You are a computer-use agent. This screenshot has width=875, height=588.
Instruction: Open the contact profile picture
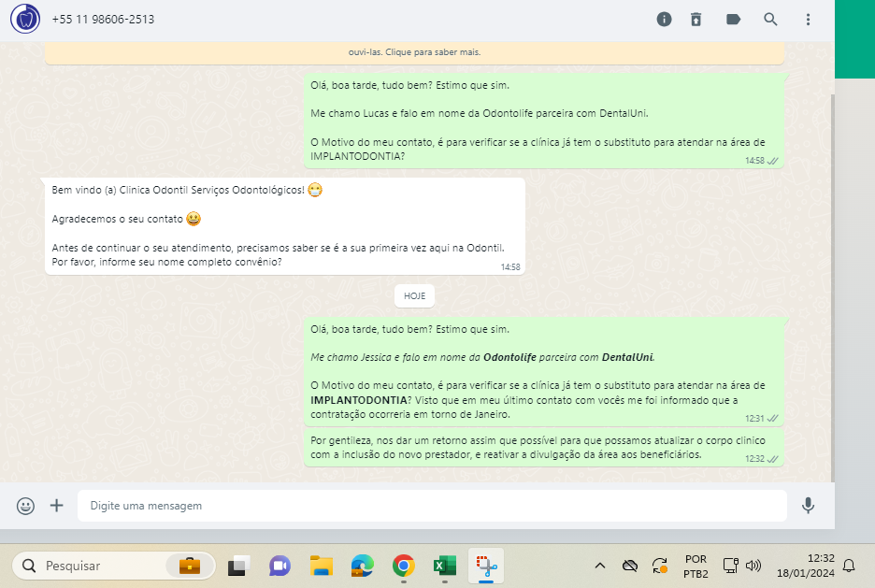[x=25, y=19]
